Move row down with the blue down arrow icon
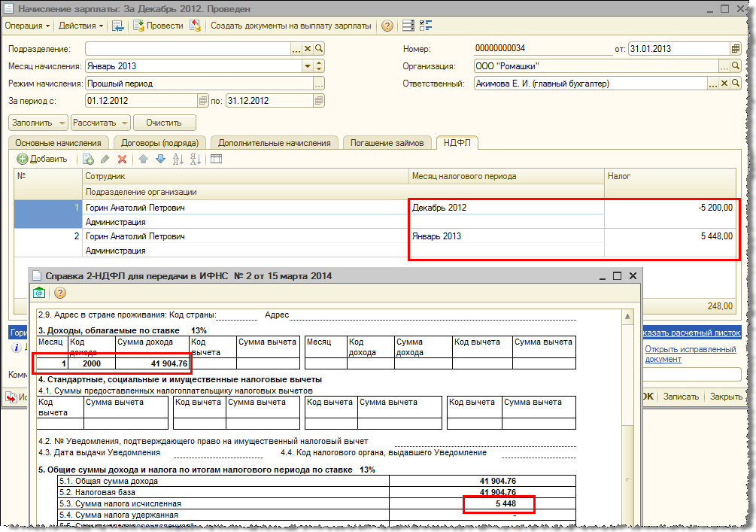756x532 pixels. (159, 159)
